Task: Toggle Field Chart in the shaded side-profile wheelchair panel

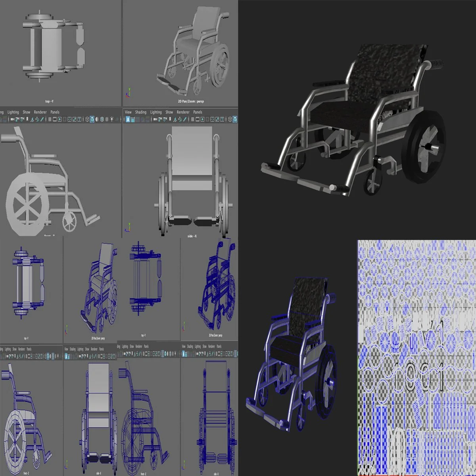Action: tap(69, 119)
